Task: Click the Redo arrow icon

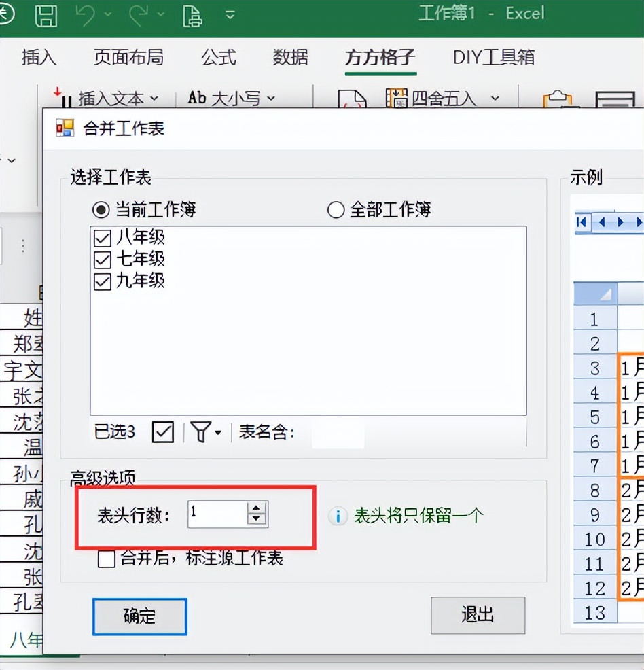Action: click(139, 15)
